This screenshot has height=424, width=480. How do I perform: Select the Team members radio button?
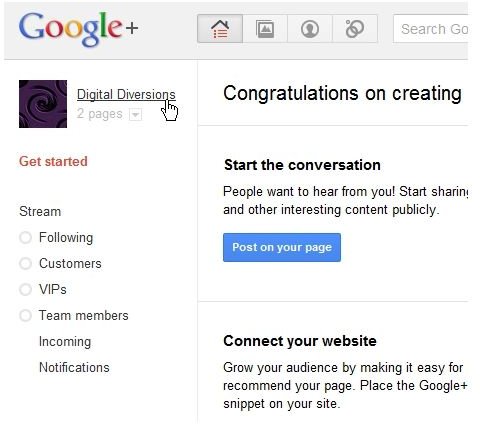25,315
